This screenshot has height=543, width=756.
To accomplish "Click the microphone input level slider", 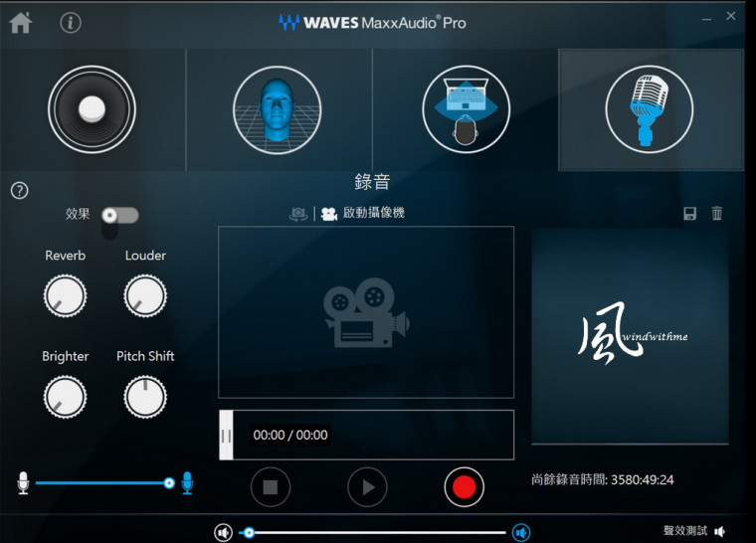I will click(101, 483).
